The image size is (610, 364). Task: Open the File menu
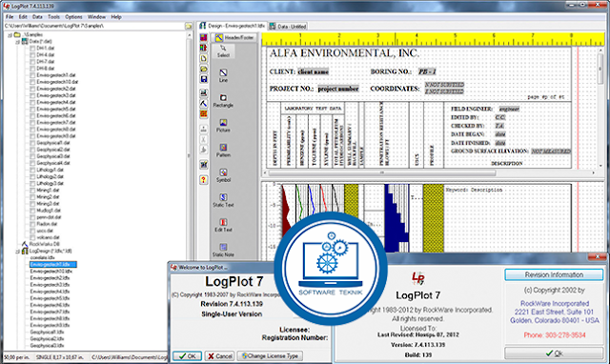point(10,17)
